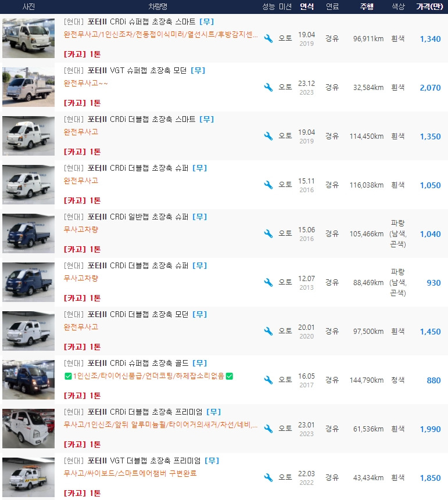Click thumbnail of the 2023 VGT 슈퍼캡 truck
This screenshot has height=500, width=448.
pos(28,87)
